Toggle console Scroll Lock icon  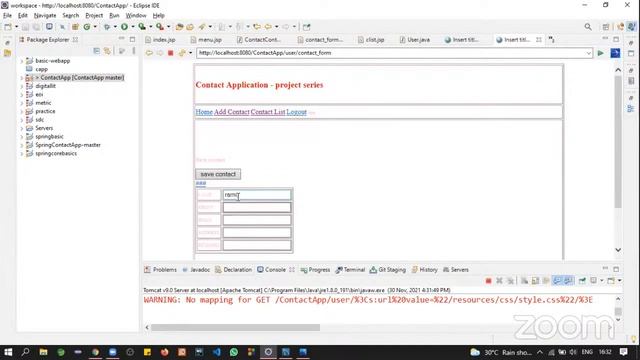pyautogui.click(x=535, y=281)
